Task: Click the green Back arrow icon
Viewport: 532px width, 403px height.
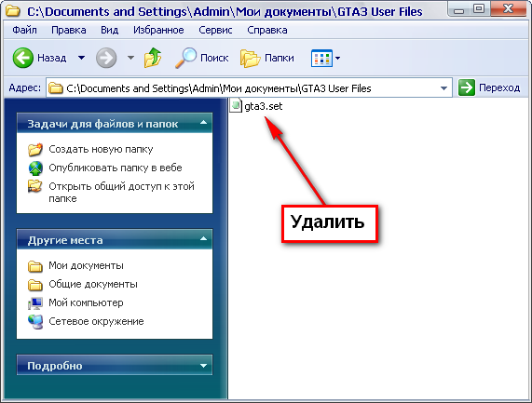Action: (x=23, y=58)
